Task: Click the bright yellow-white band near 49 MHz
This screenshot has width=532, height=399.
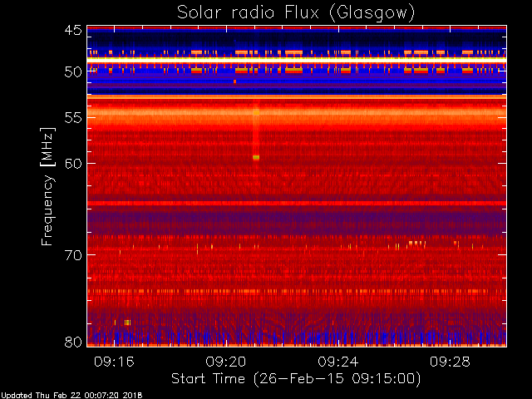Action: click(297, 60)
